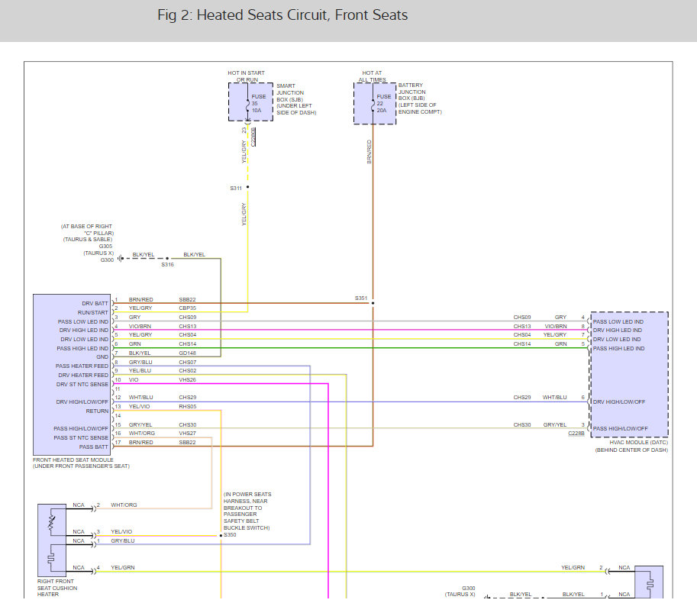Select the RUN/START pin label
The image size is (697, 616).
93,312
